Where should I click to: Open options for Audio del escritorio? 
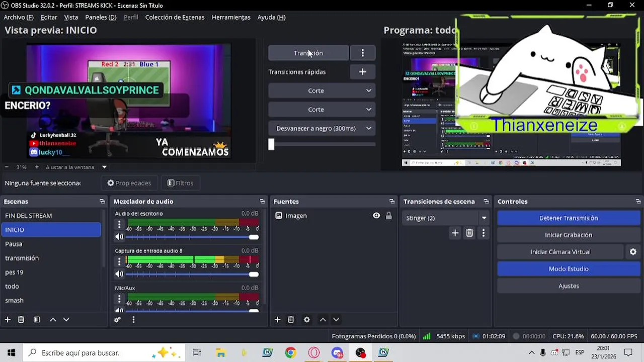coord(119,224)
